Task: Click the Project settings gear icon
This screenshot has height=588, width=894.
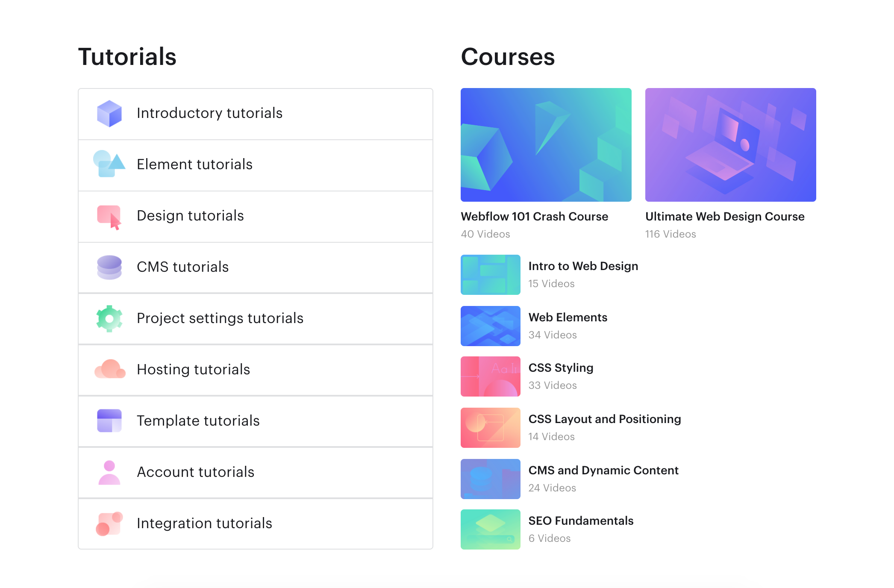Action: click(109, 318)
